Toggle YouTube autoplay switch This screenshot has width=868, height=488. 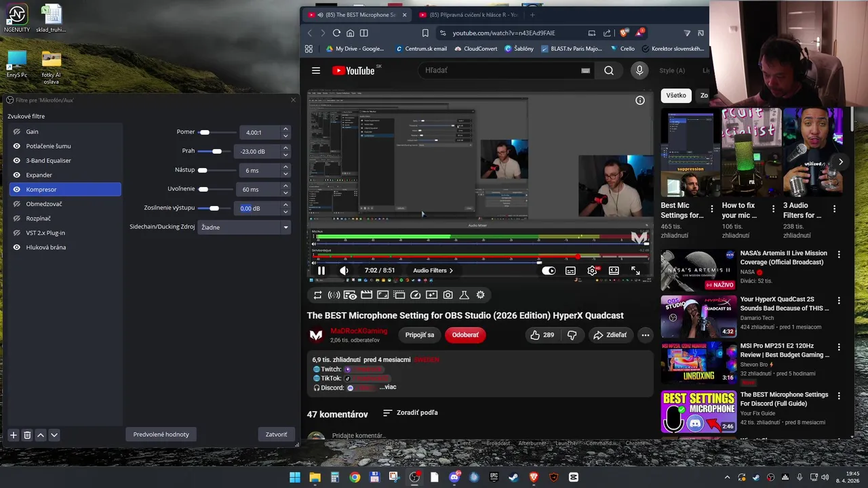point(549,270)
